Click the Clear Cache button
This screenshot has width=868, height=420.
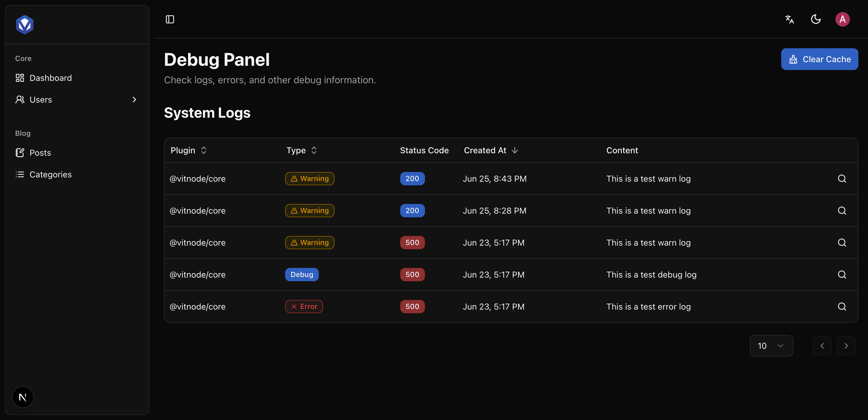[819, 59]
